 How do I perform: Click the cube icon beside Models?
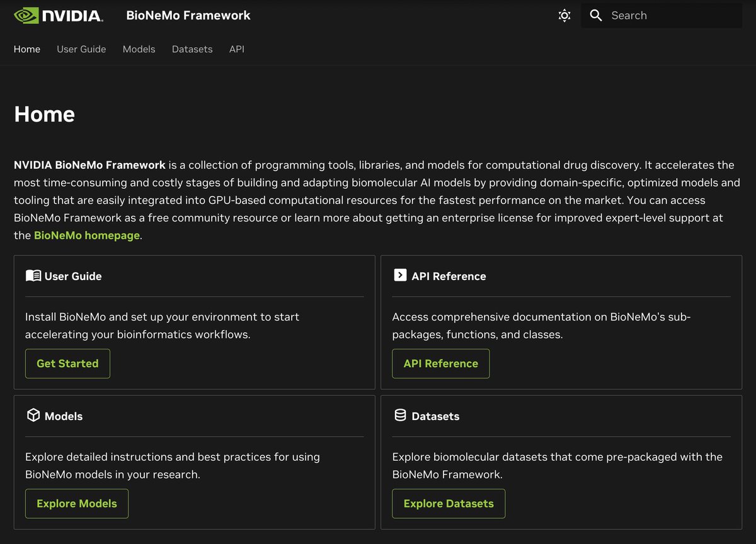pyautogui.click(x=33, y=416)
